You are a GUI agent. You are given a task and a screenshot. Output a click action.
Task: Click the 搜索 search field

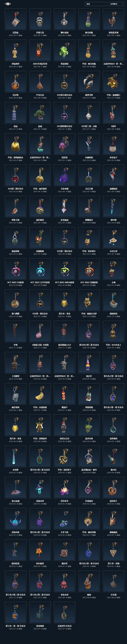96,4
